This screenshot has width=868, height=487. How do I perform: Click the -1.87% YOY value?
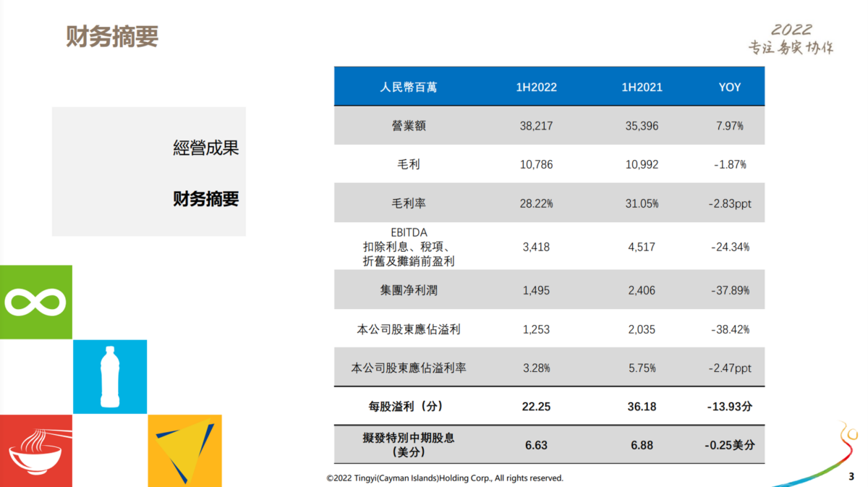coord(730,164)
